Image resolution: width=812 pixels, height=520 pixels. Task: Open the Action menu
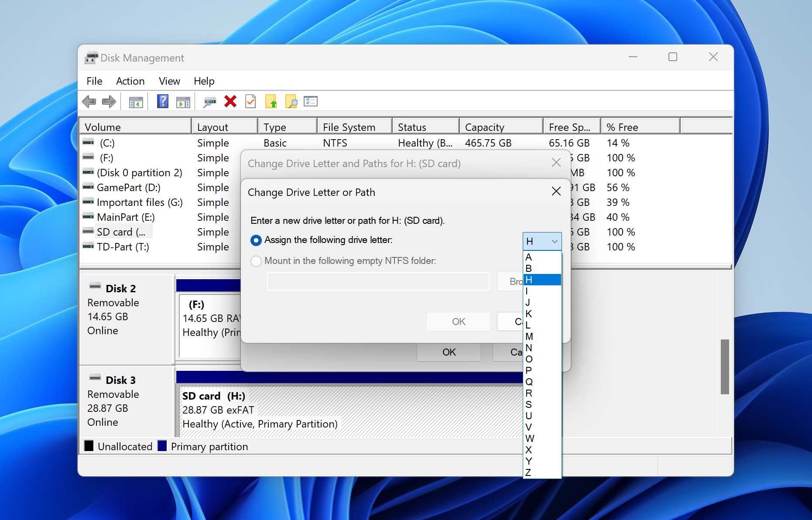point(130,81)
